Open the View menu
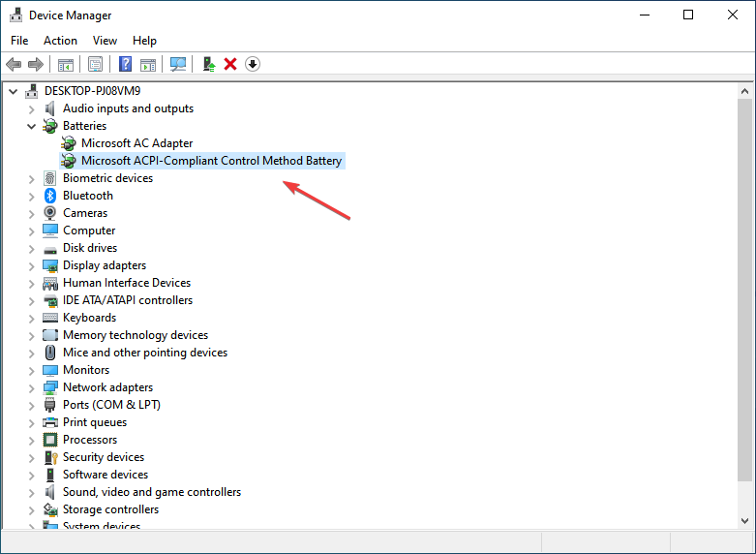Screen dimensions: 756x554 pos(105,41)
